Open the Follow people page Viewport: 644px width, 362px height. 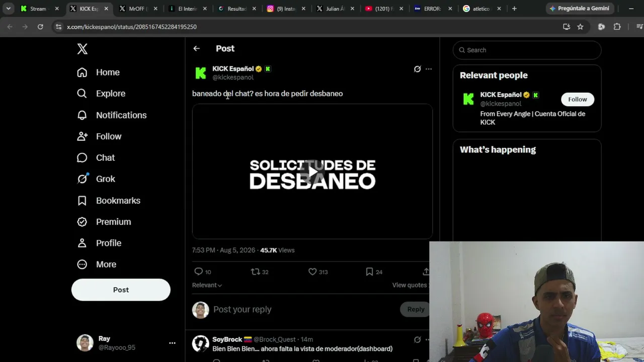(x=99, y=136)
